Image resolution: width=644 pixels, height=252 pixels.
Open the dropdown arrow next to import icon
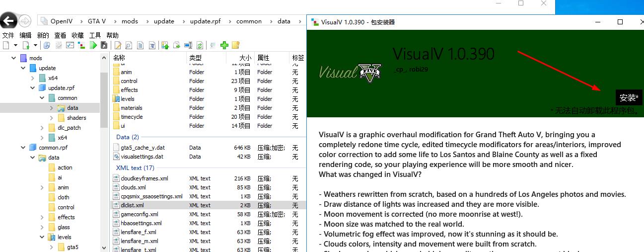[x=36, y=45]
